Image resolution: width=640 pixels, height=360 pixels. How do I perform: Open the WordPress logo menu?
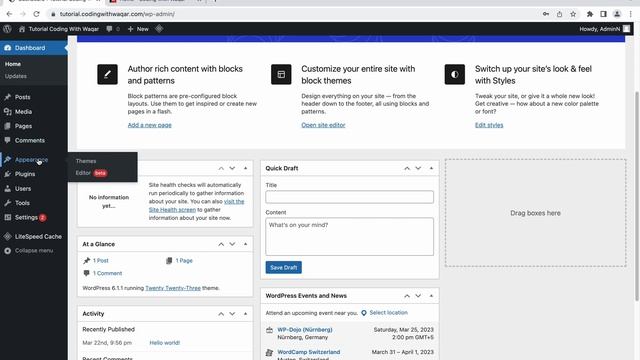[x=7, y=29]
